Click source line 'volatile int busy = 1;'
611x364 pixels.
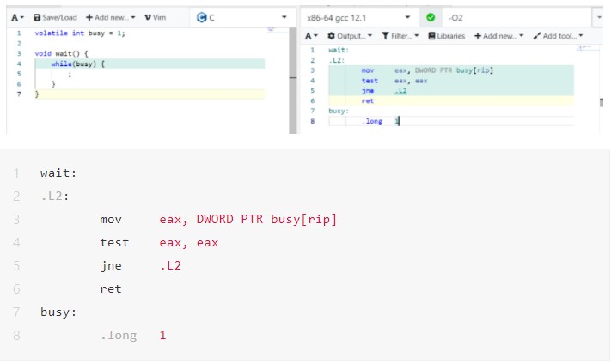pyautogui.click(x=80, y=33)
